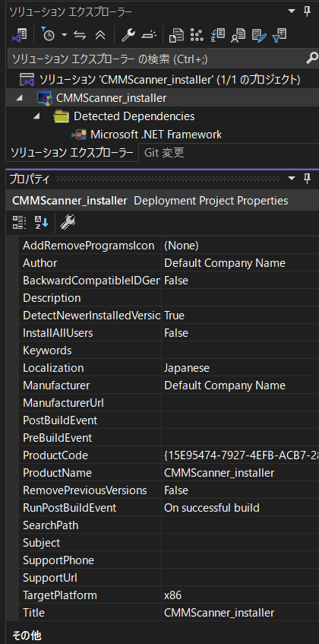This screenshot has height=644, width=319.
Task: Sync with active document using the arrows icon
Action: 80,36
